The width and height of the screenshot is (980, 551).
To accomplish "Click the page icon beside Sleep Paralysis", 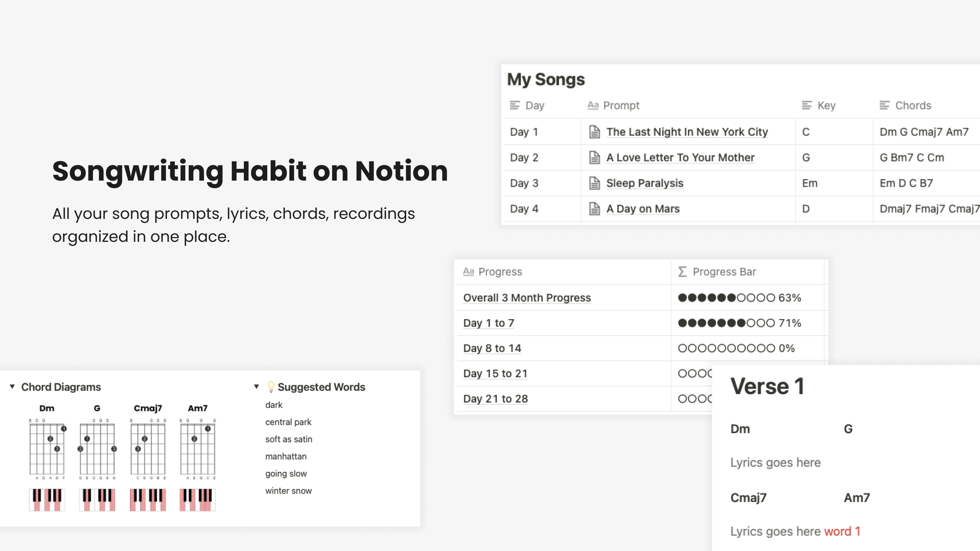I will click(x=594, y=183).
